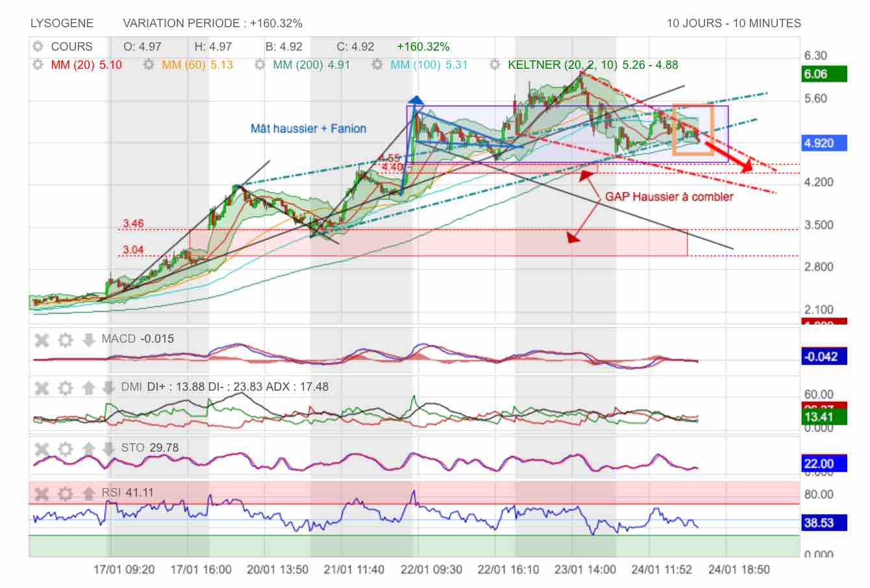Remove the STO indicator panel
Image resolution: width=870 pixels, height=588 pixels.
pos(42,448)
